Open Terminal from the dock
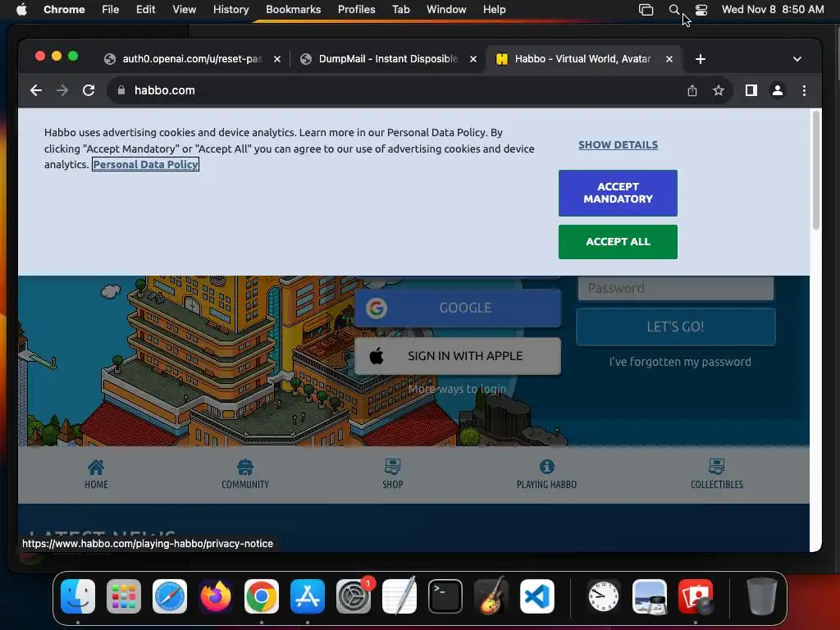Viewport: 840px width, 630px height. [x=445, y=596]
